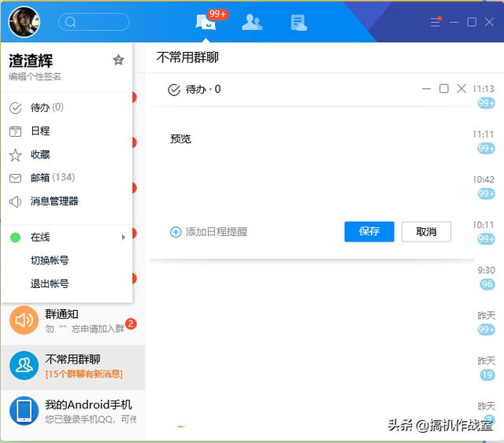
Task: Open the main menu hamburger icon
Action: [x=435, y=22]
